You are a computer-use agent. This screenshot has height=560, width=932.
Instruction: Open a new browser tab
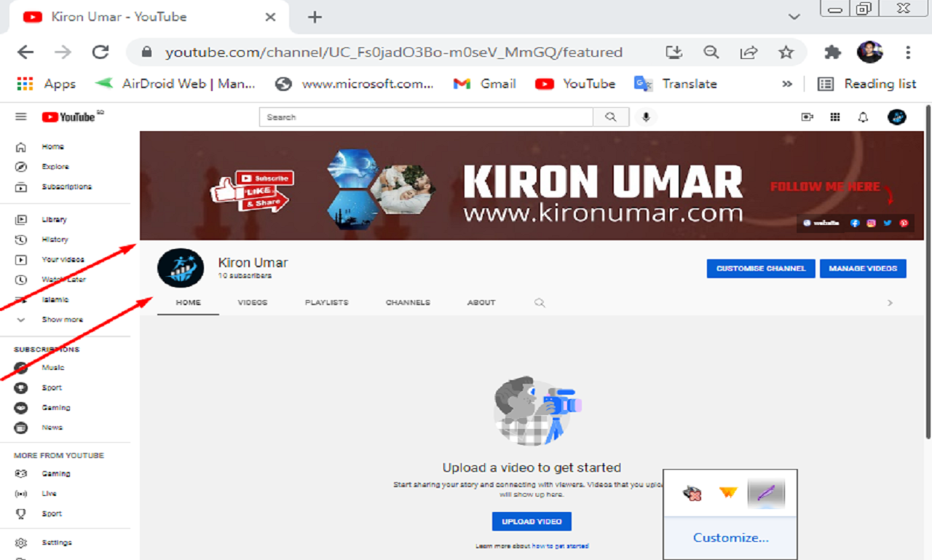click(315, 17)
